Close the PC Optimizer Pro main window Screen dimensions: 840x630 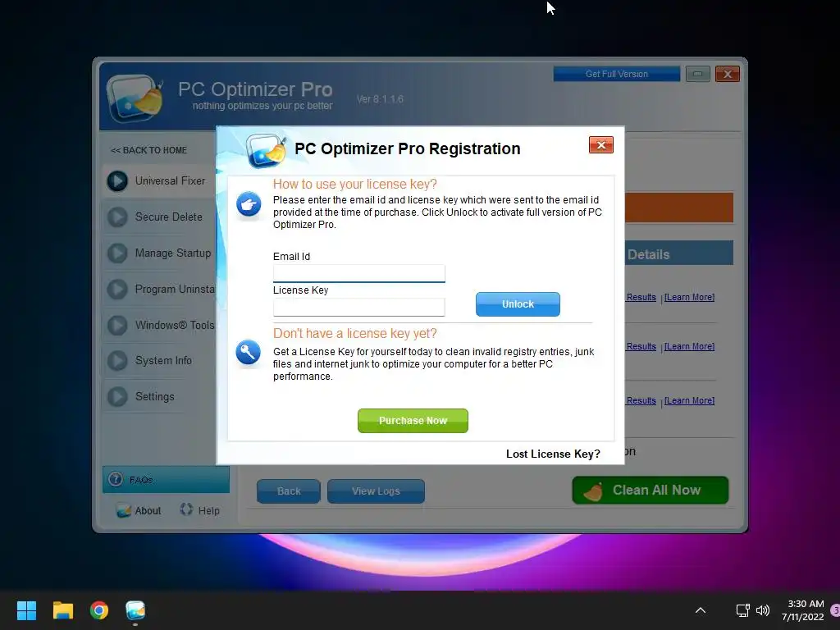727,74
